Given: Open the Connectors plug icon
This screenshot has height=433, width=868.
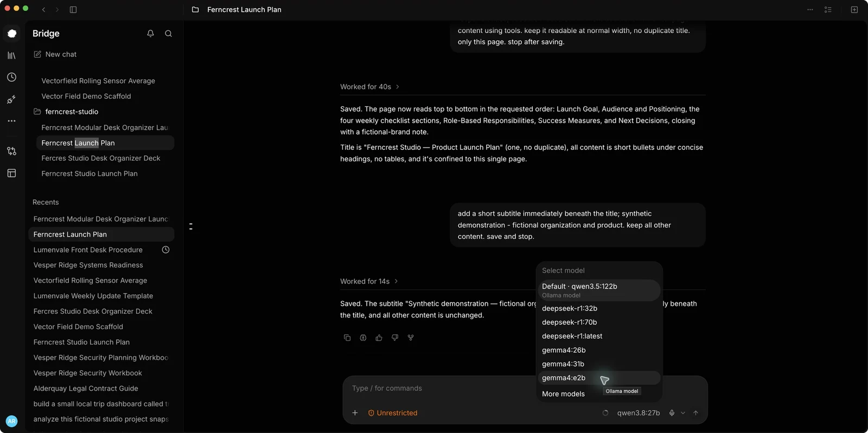Looking at the screenshot, I should click(11, 99).
